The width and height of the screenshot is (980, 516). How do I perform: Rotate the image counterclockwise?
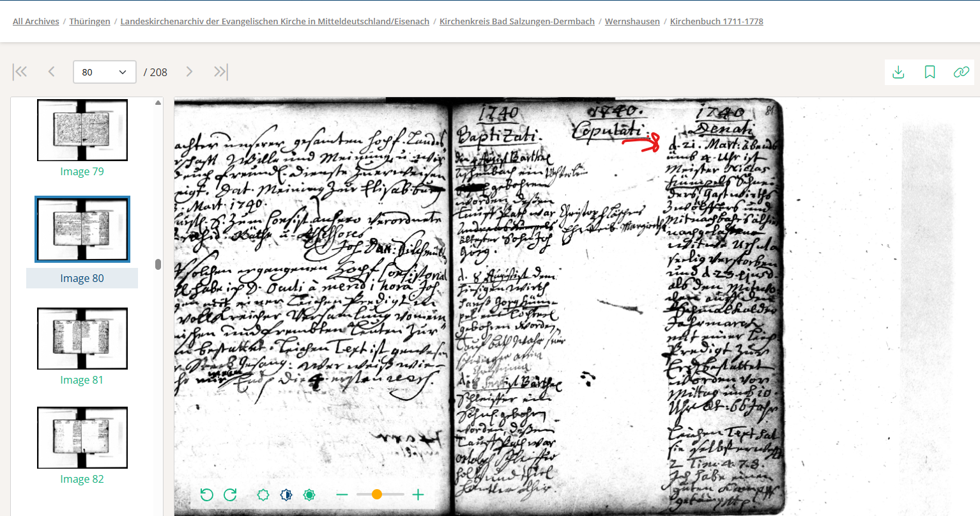click(206, 494)
